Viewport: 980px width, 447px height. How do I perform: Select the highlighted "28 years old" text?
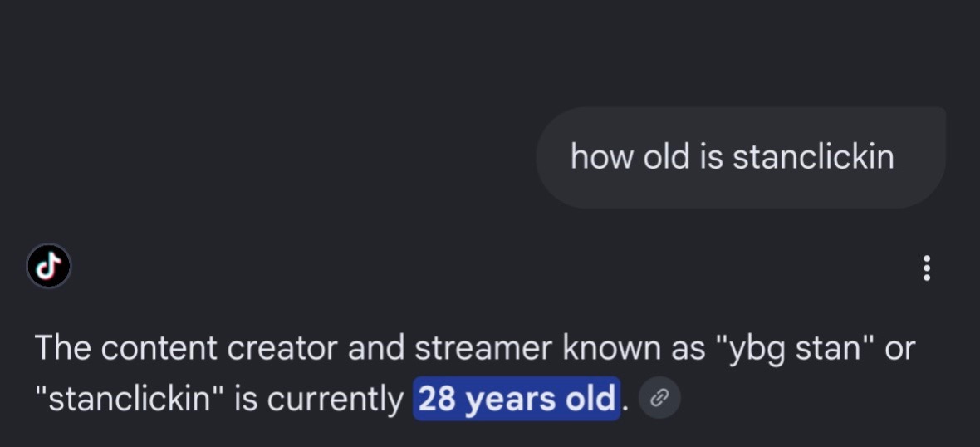pyautogui.click(x=517, y=399)
